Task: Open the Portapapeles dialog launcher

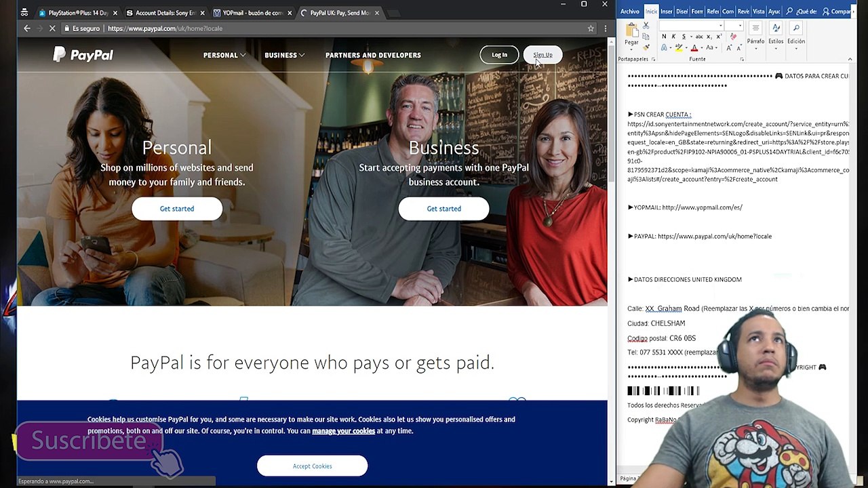Action: (x=653, y=59)
